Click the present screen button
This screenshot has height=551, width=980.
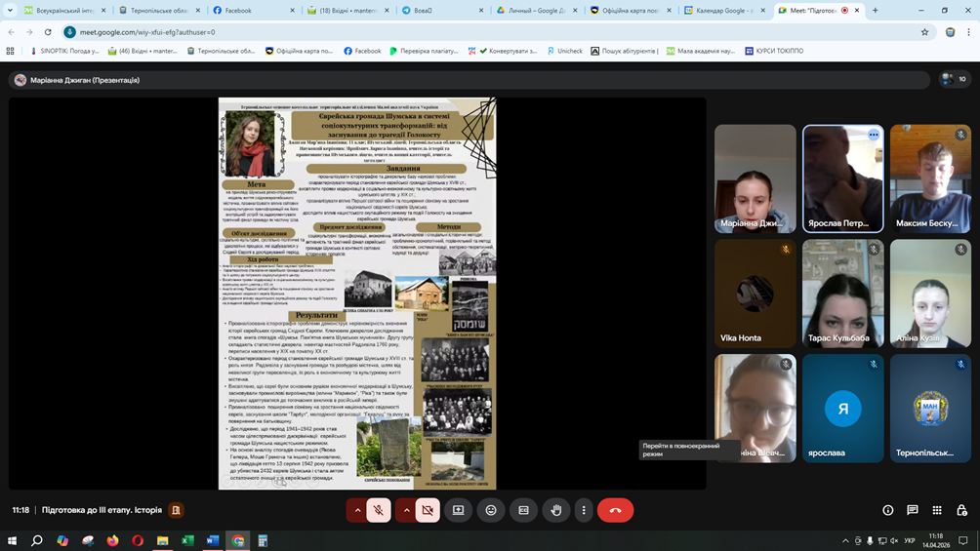(x=458, y=510)
